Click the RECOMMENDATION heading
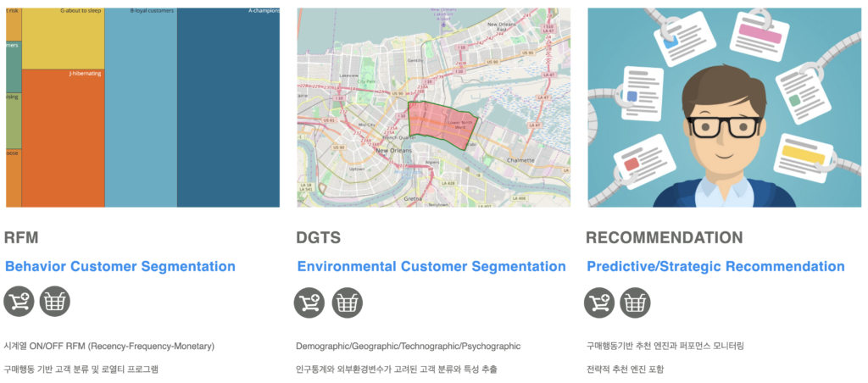The width and height of the screenshot is (868, 383). tap(664, 237)
